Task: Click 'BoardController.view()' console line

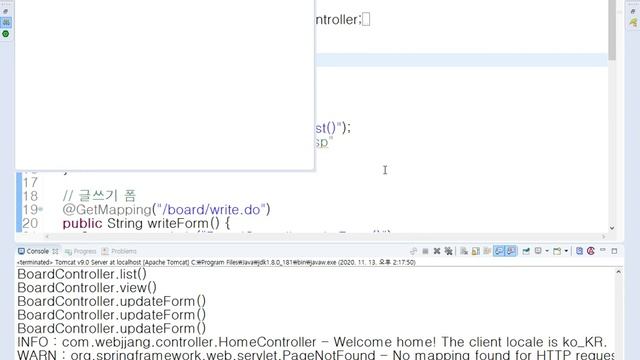Action: pyautogui.click(x=87, y=288)
